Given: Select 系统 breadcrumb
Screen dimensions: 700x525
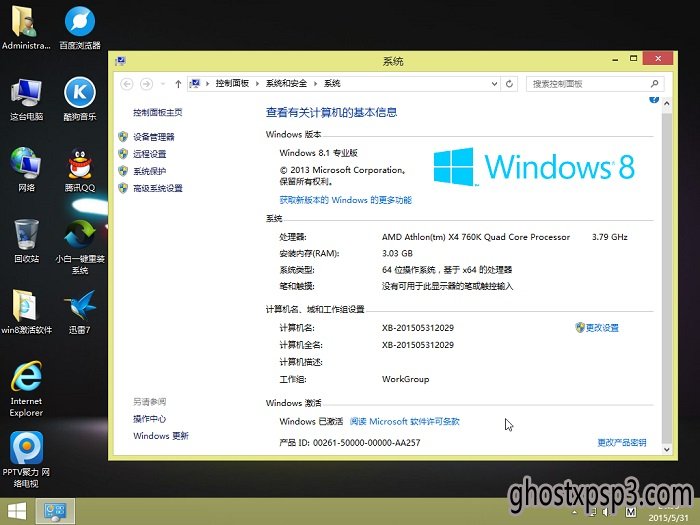Looking at the screenshot, I should [x=332, y=83].
